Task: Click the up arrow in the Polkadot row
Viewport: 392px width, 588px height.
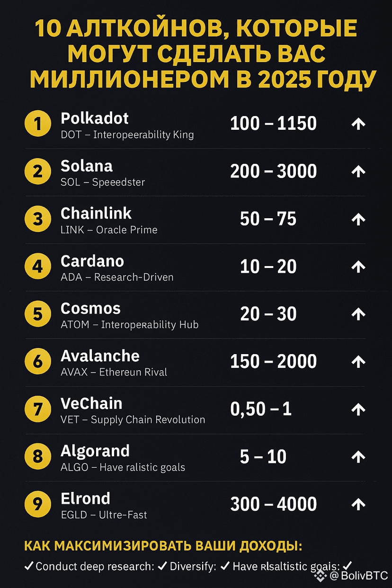Action: 358,124
